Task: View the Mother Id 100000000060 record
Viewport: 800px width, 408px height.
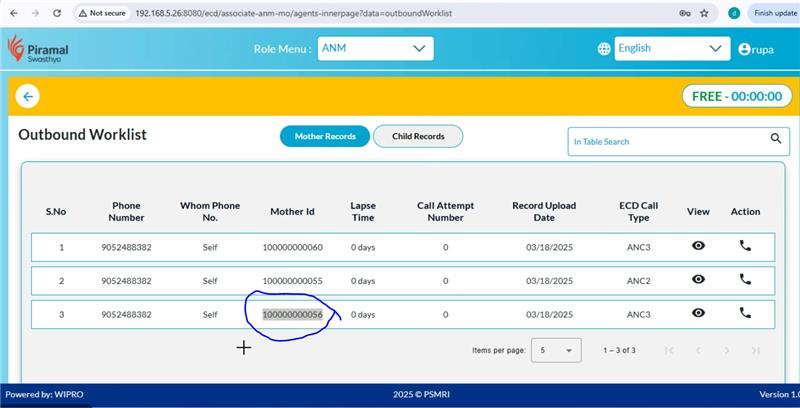Action: coord(698,246)
